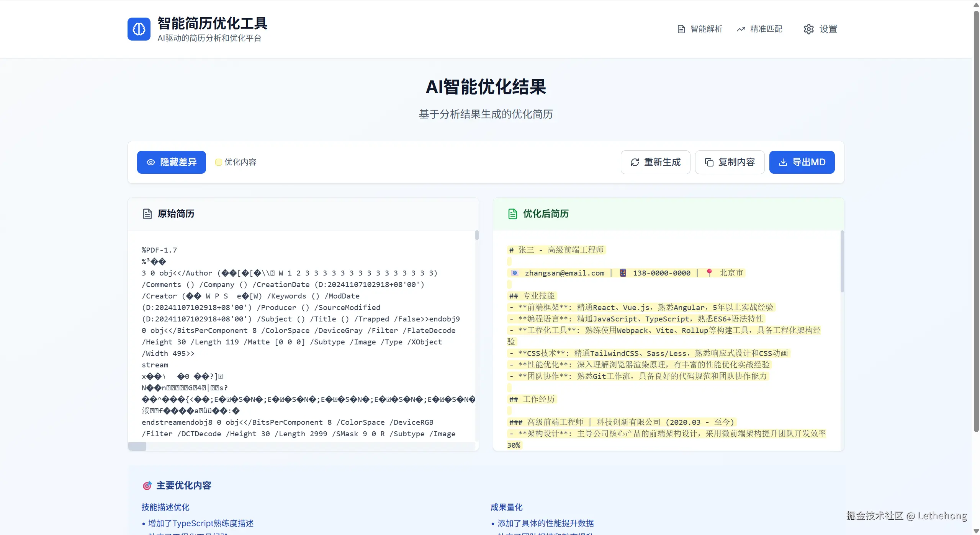
Task: Click the 智能简历优化工具 title text
Action: coord(212,23)
